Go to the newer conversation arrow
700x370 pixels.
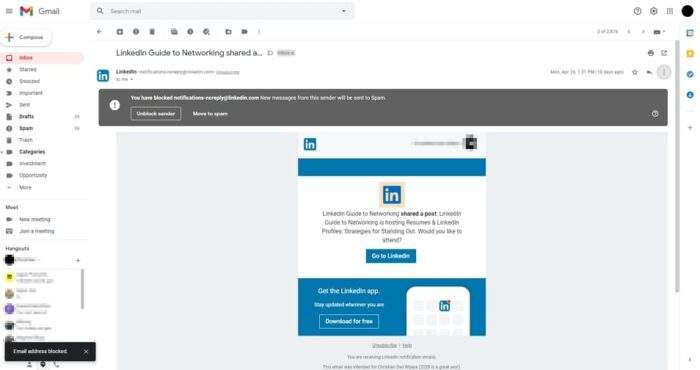tap(629, 32)
